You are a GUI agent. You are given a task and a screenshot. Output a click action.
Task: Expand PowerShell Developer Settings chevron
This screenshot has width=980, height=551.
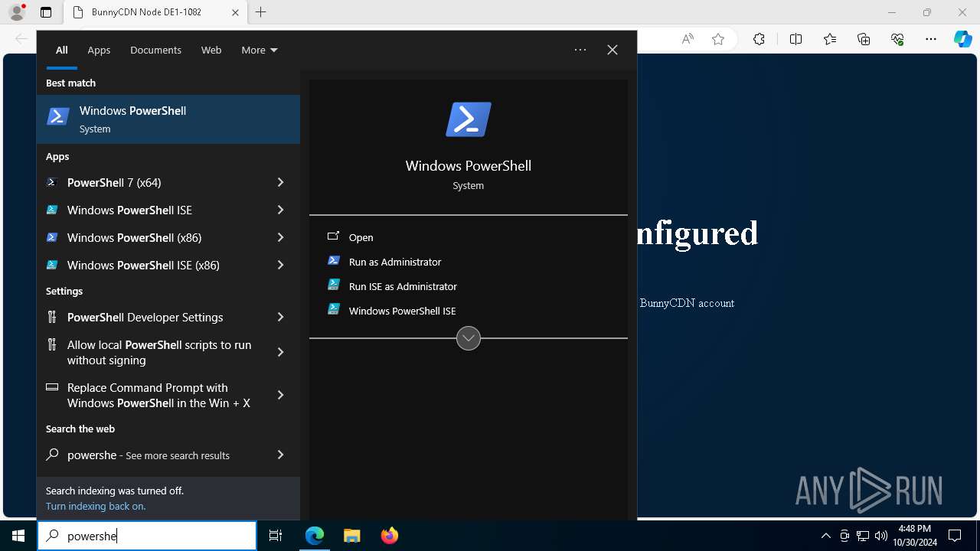(x=280, y=317)
